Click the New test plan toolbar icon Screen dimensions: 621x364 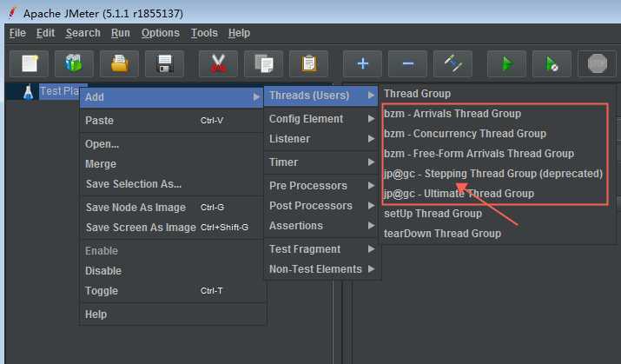30,63
